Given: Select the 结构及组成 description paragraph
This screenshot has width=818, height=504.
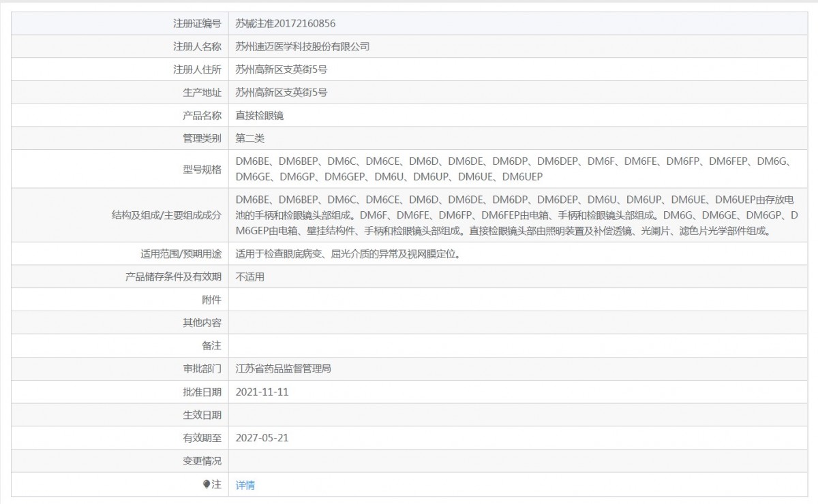Looking at the screenshot, I should (516, 215).
